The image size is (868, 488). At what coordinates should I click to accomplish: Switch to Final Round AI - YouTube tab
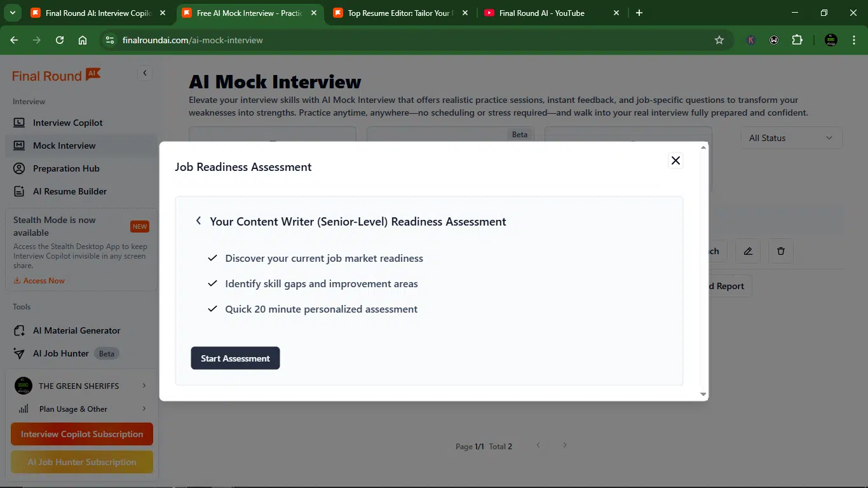(x=552, y=13)
